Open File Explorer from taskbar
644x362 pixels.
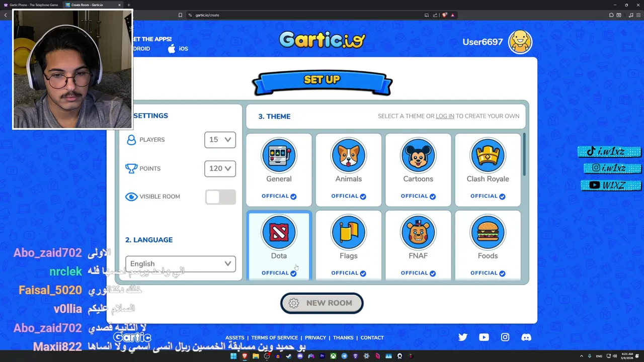point(256,356)
